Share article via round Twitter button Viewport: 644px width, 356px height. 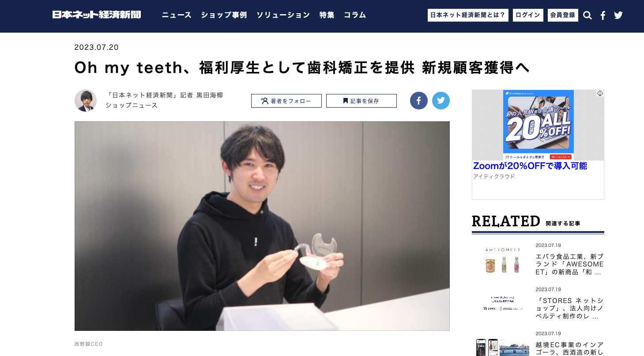pyautogui.click(x=441, y=101)
